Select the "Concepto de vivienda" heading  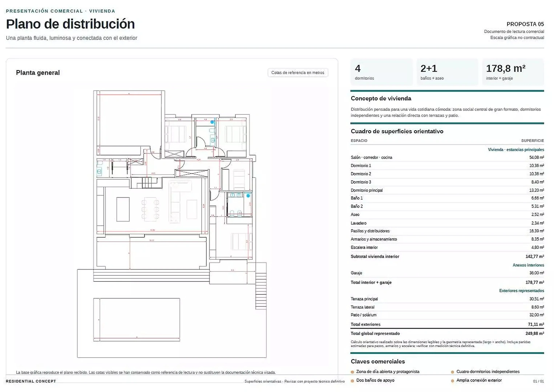(381, 98)
